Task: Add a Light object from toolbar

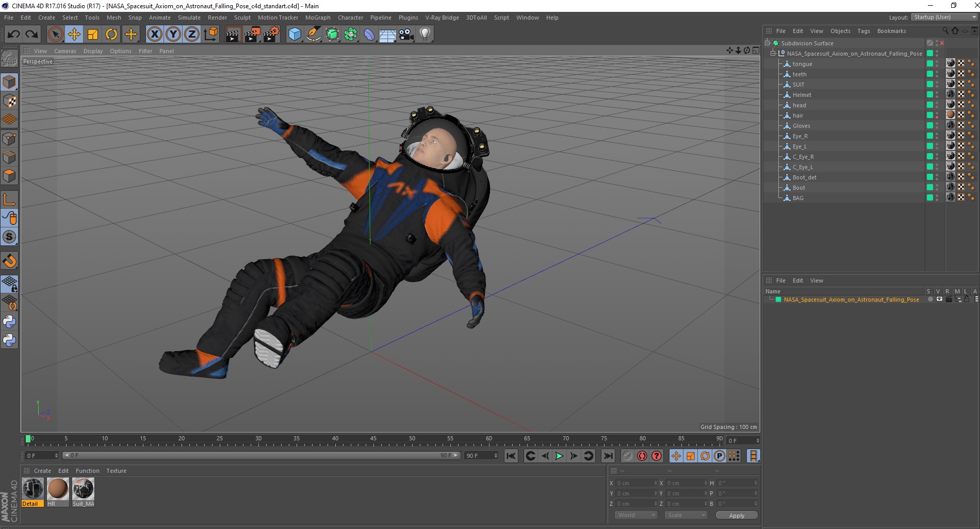Action: [425, 35]
